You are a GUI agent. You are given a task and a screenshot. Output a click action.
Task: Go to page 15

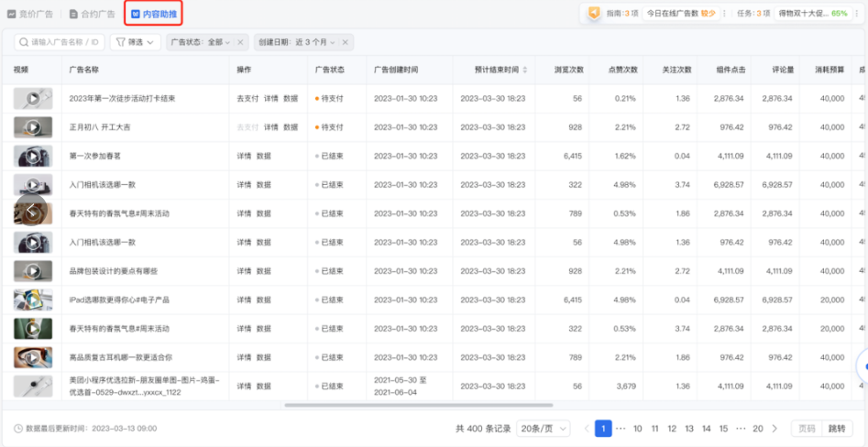coord(723,428)
